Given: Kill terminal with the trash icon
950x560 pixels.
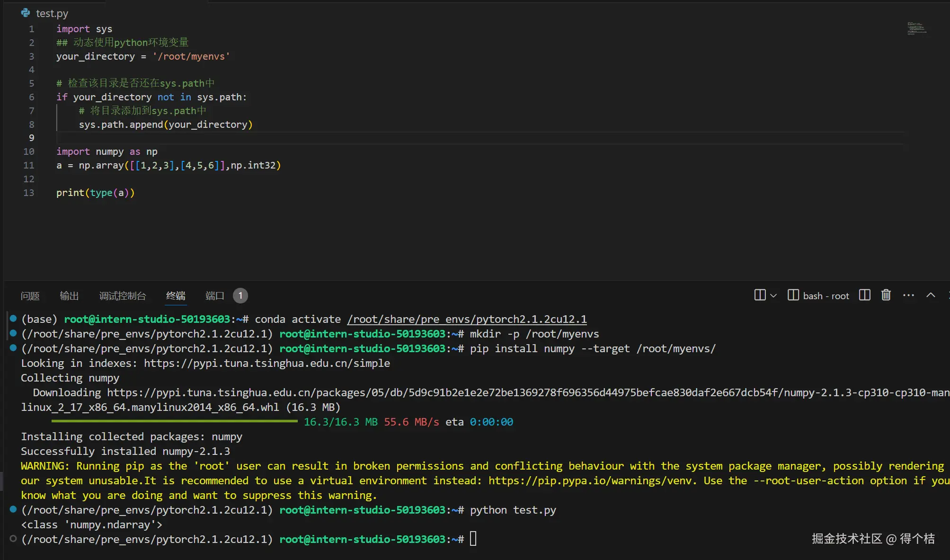Looking at the screenshot, I should point(886,295).
